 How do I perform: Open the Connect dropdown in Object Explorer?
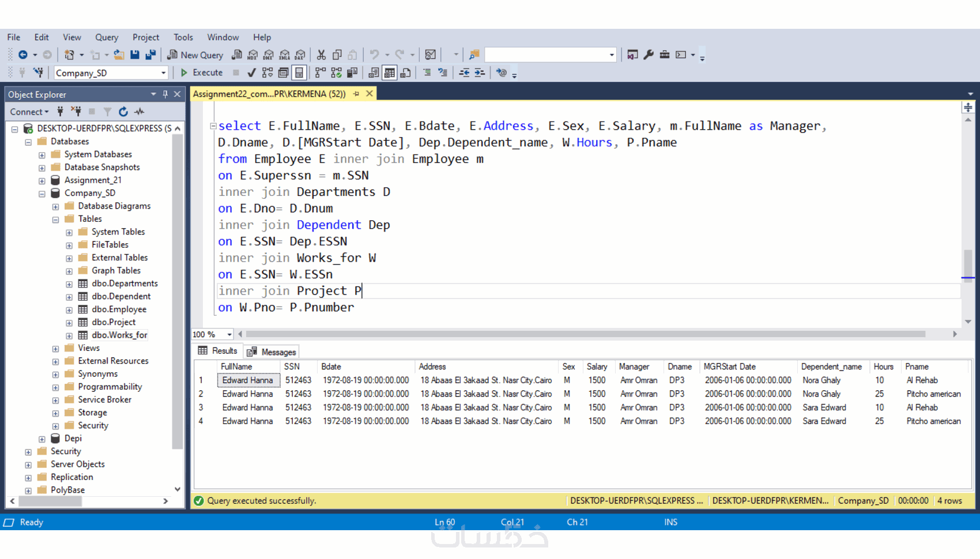pos(29,112)
